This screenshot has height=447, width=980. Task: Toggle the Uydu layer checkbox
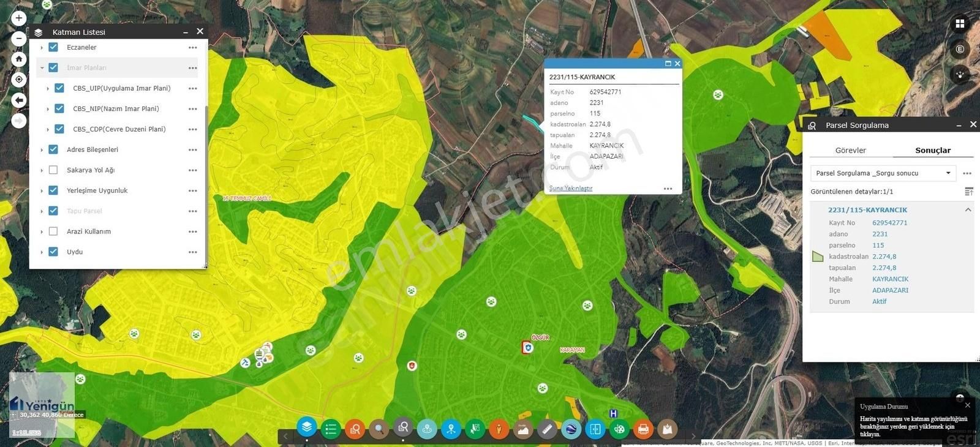(53, 252)
